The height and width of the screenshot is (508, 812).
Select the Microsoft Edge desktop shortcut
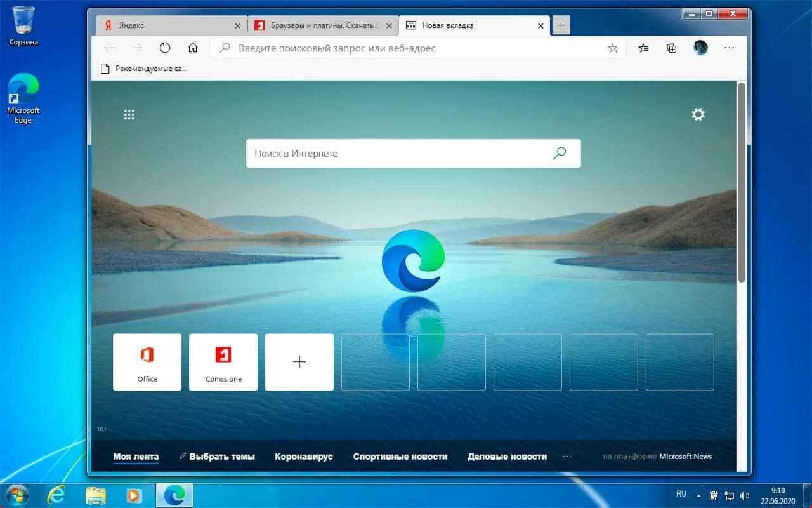(23, 98)
